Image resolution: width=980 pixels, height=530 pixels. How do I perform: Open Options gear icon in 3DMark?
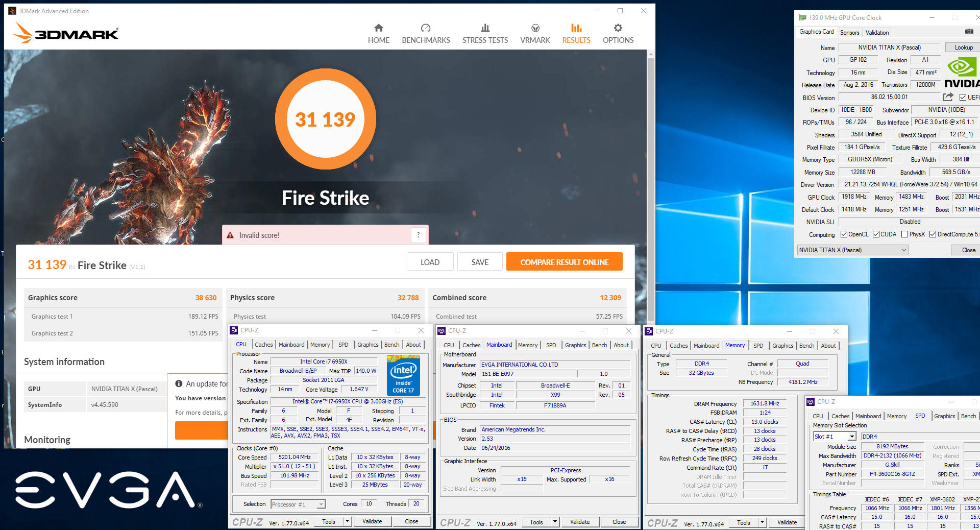pos(618,28)
